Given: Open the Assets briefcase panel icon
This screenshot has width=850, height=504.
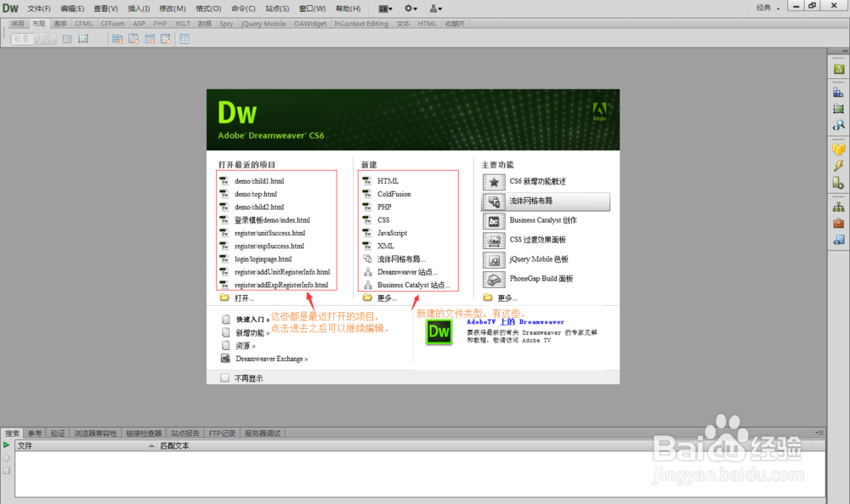Looking at the screenshot, I should 839,224.
